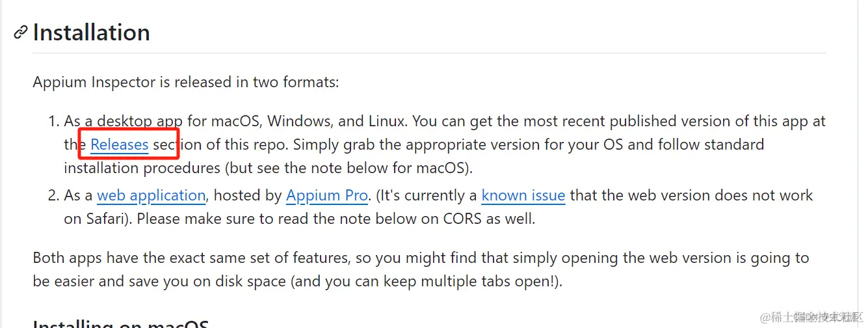Click the Installing on macOS heading

click(x=121, y=323)
